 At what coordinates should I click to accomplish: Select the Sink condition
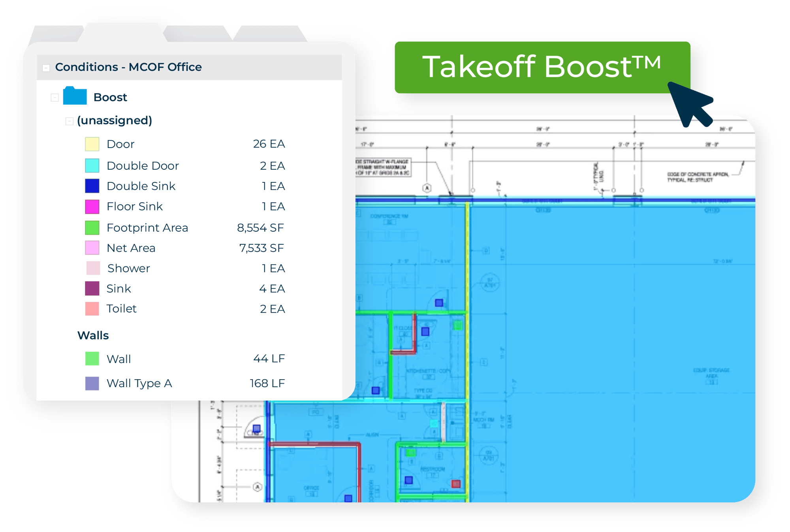tap(185, 288)
